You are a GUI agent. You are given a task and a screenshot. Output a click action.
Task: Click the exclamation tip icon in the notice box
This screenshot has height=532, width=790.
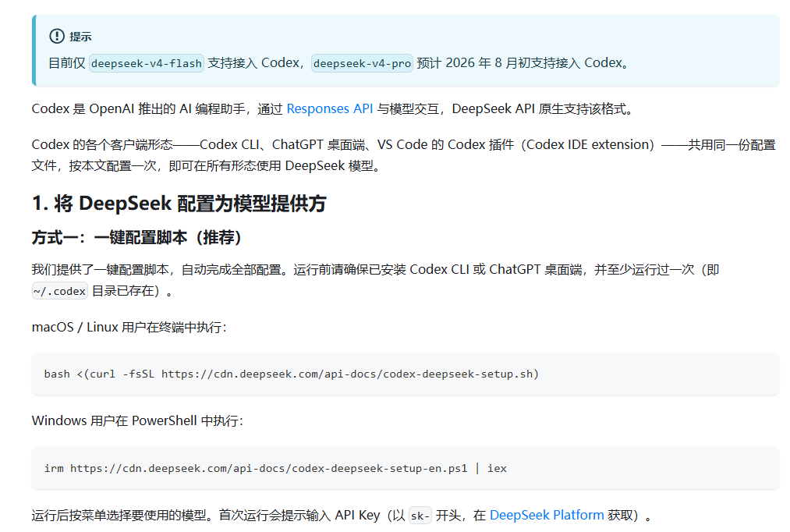tap(56, 36)
